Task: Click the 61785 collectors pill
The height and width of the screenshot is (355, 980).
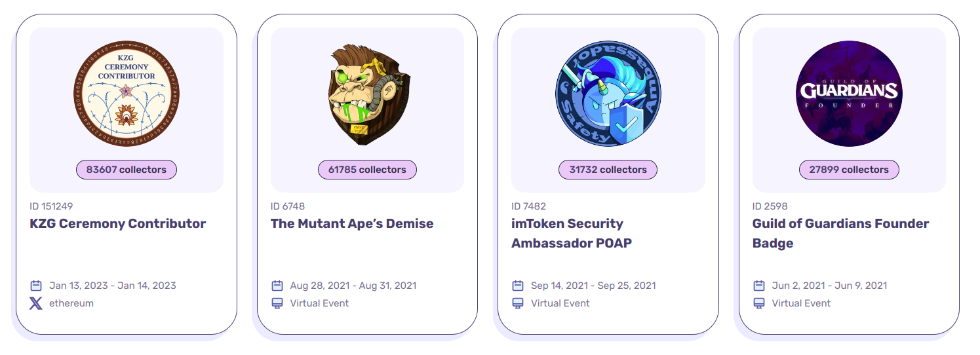Action: (367, 170)
